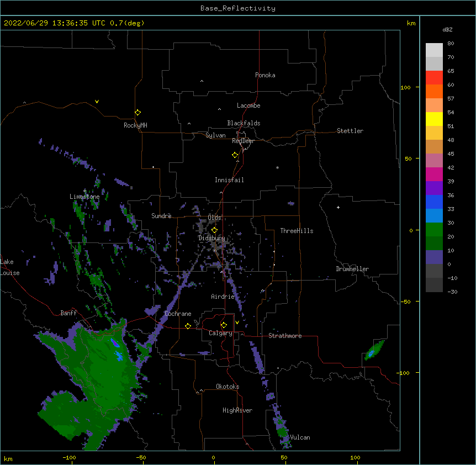The width and height of the screenshot is (476, 465).
Task: Click the ThreeHills label
Action: click(297, 231)
